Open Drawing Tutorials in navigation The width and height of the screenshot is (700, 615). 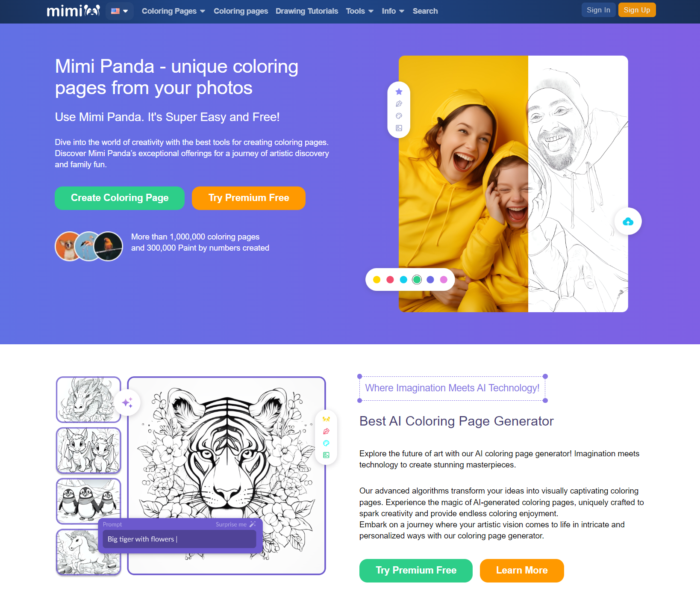coord(307,11)
